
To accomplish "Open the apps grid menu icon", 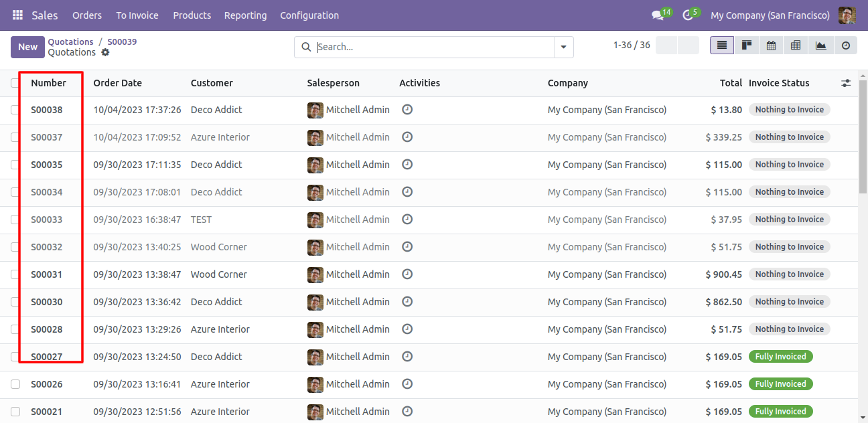I will tap(17, 15).
